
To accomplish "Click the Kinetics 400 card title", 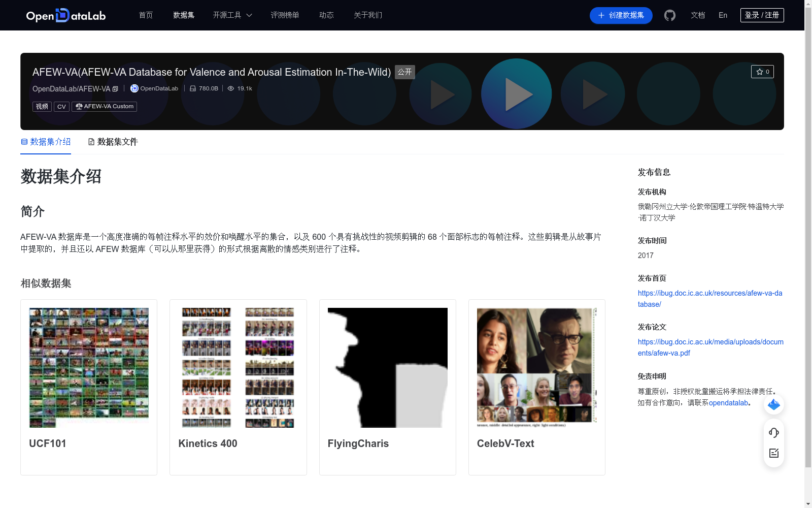I will 208,443.
